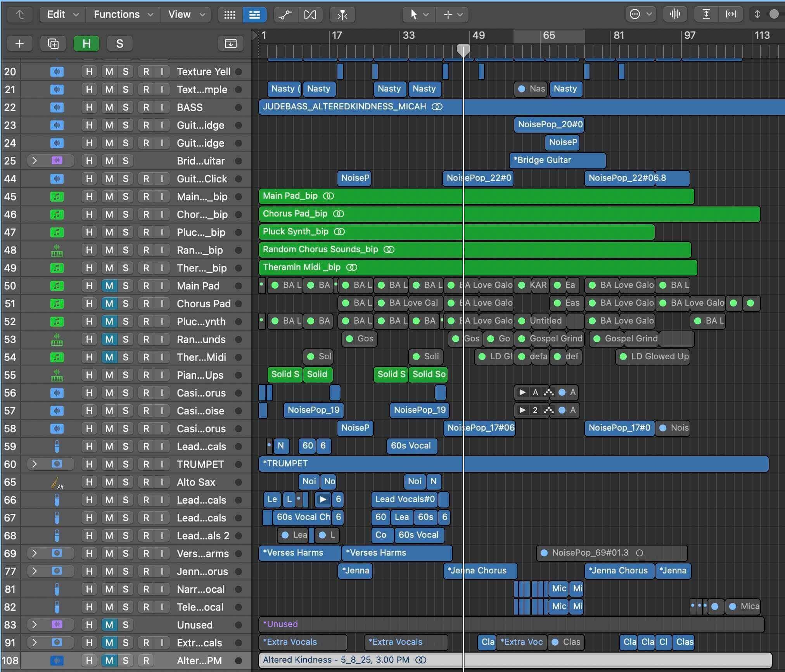The image size is (785, 672).
Task: Click the BASS track audio icon
Action: 57,107
